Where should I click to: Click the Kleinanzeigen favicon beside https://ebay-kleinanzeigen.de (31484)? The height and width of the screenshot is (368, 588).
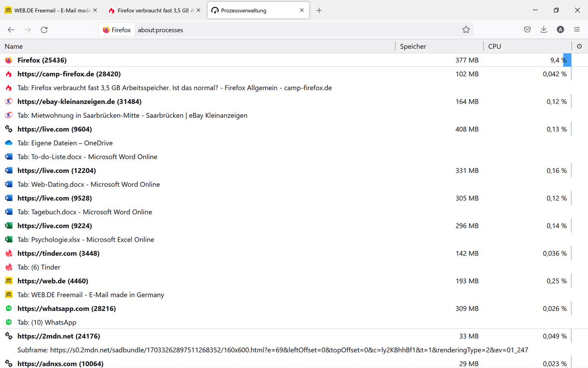pyautogui.click(x=8, y=102)
